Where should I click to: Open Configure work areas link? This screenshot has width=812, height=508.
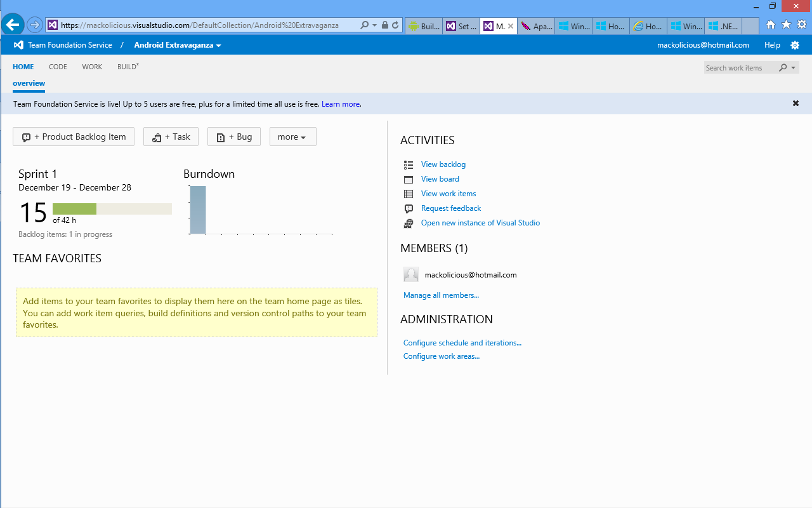[442, 356]
